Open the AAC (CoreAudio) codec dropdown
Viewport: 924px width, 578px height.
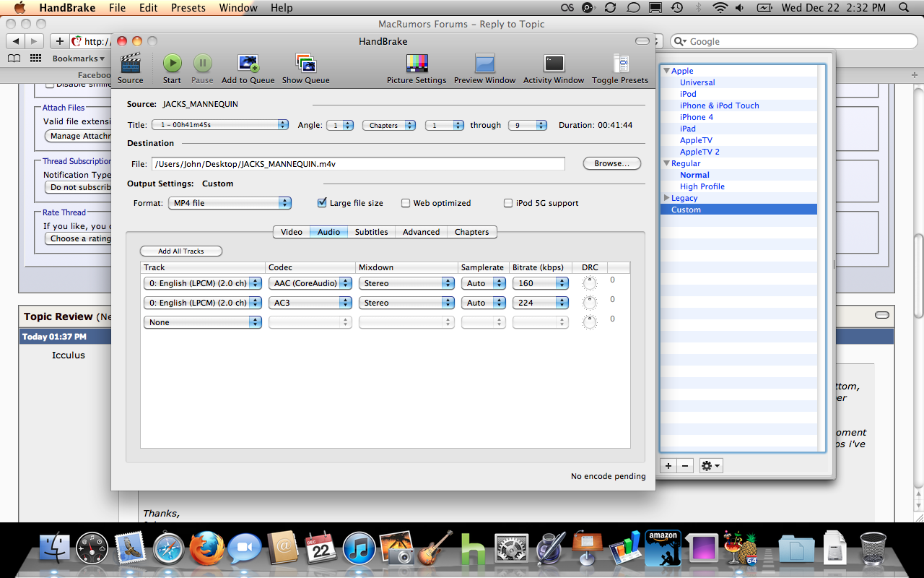[310, 283]
